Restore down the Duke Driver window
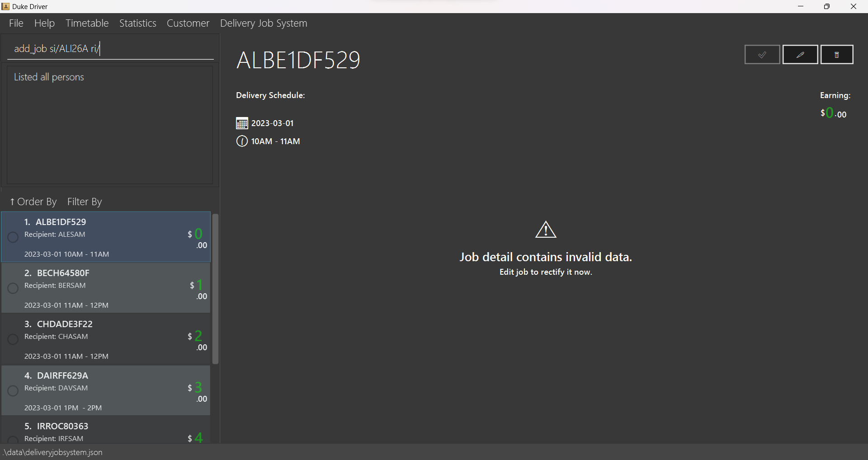This screenshot has height=460, width=868. (x=827, y=6)
